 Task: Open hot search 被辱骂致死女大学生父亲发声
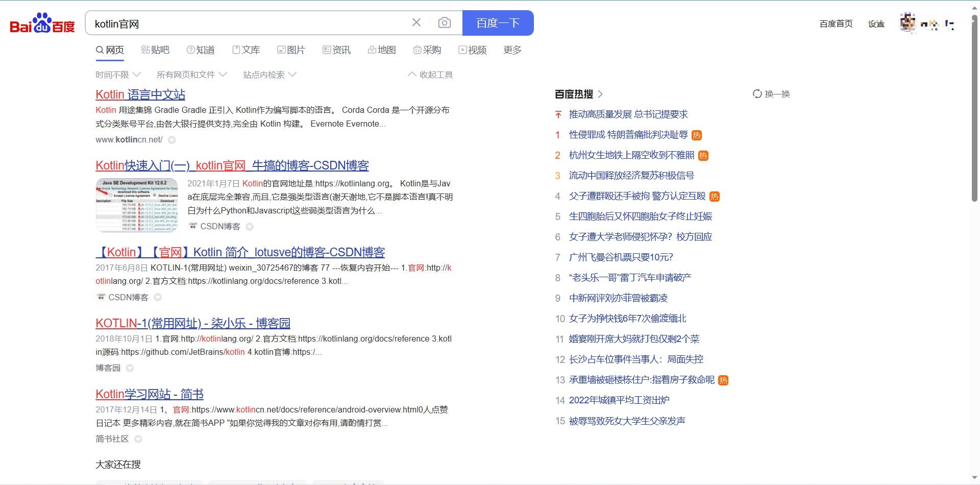[x=627, y=421]
